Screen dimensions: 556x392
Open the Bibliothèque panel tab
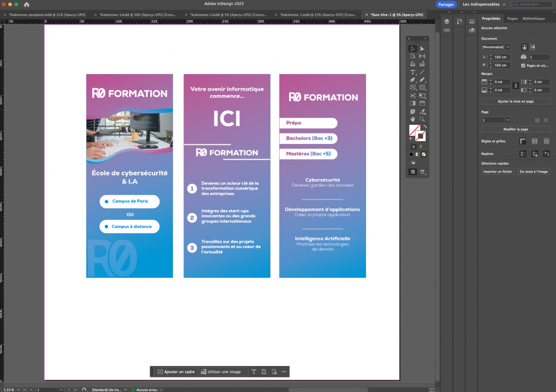point(534,18)
